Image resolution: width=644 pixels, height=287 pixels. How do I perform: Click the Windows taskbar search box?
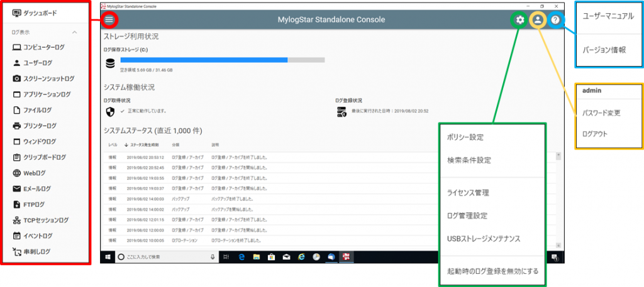point(162,257)
